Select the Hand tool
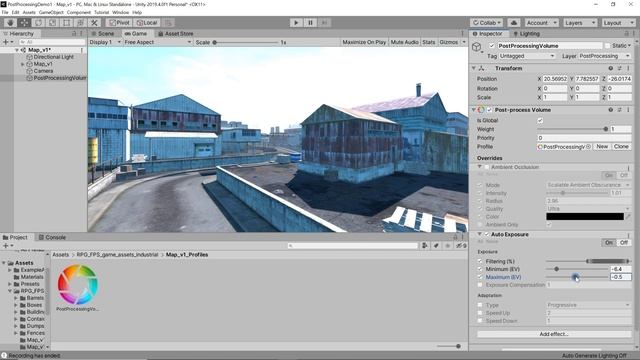Viewport: 640px width, 360px height. click(x=10, y=23)
